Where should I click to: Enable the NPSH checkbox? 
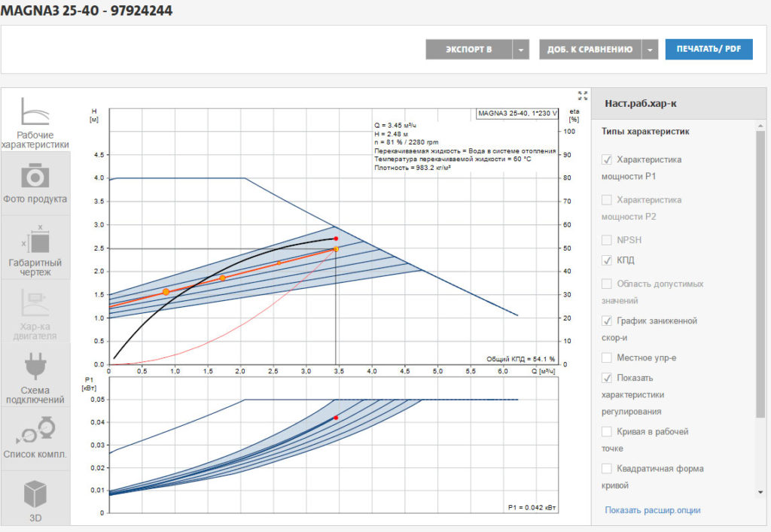point(607,240)
